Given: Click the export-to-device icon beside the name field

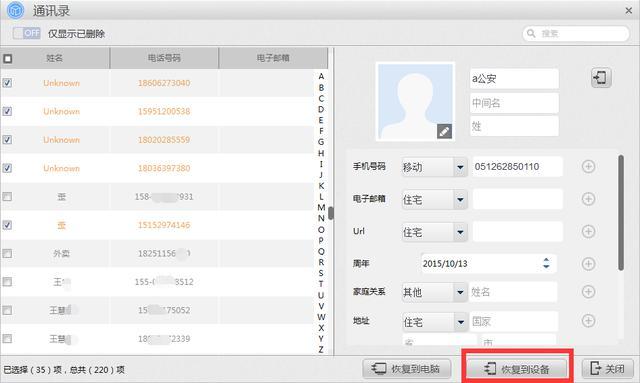Looking at the screenshot, I should tap(601, 78).
